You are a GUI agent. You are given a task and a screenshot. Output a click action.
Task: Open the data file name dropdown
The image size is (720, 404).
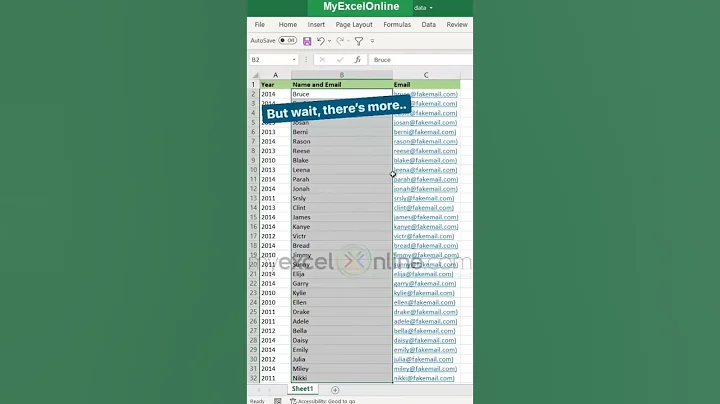click(x=423, y=8)
